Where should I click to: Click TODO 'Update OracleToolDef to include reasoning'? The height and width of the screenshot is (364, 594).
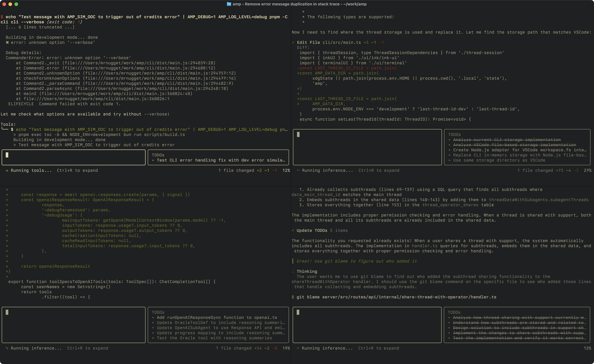click(x=221, y=323)
